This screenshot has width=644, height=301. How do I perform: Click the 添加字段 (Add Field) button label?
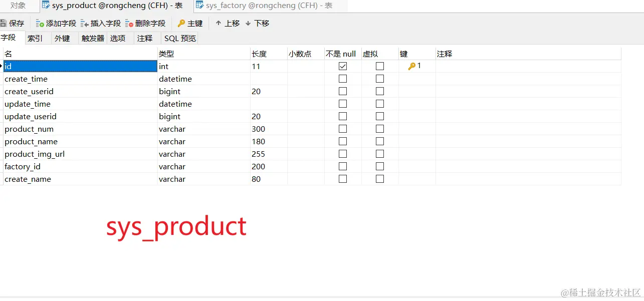(x=61, y=23)
